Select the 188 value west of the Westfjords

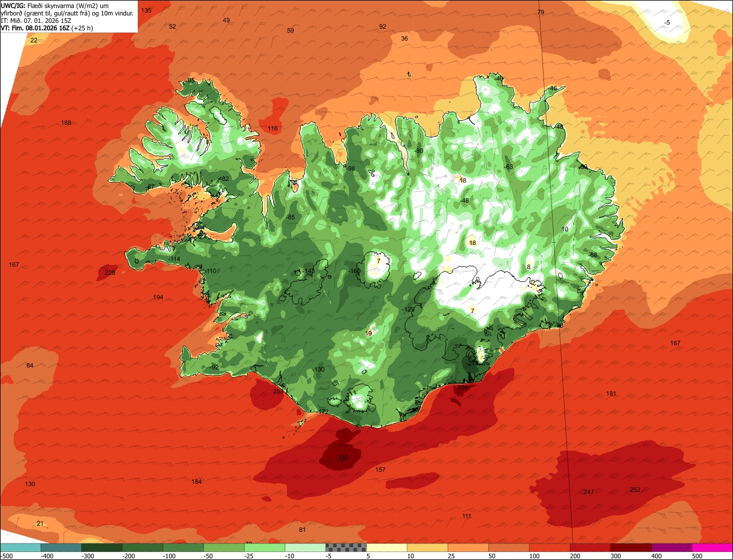point(66,123)
